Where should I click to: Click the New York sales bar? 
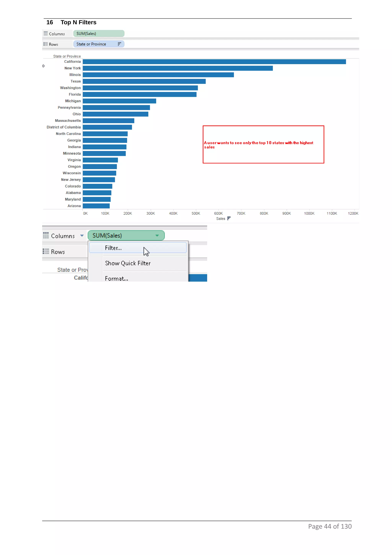click(177, 68)
